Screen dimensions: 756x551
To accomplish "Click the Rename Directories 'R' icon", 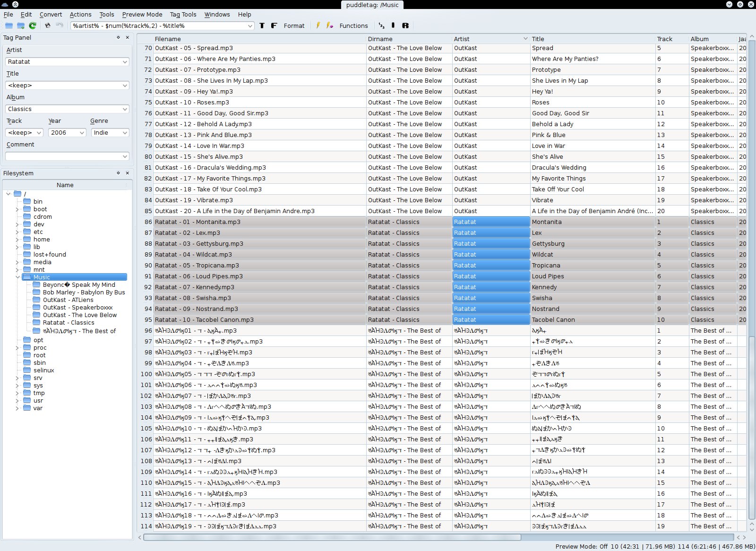I will tap(405, 26).
